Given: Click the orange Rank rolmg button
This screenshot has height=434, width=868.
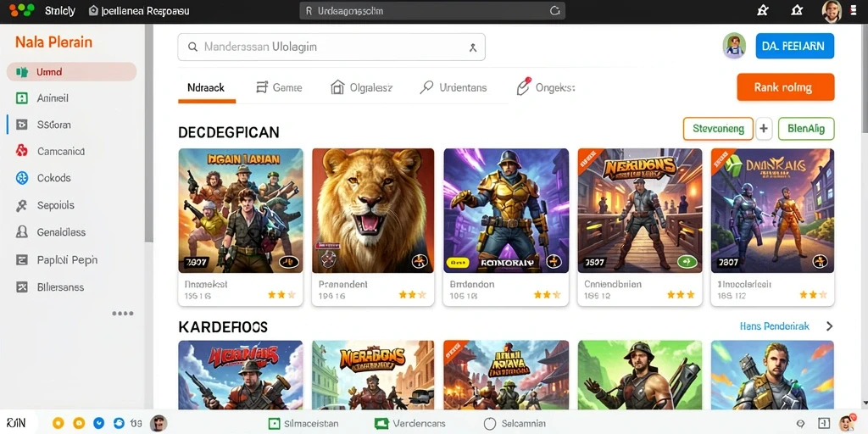Looking at the screenshot, I should [x=786, y=87].
